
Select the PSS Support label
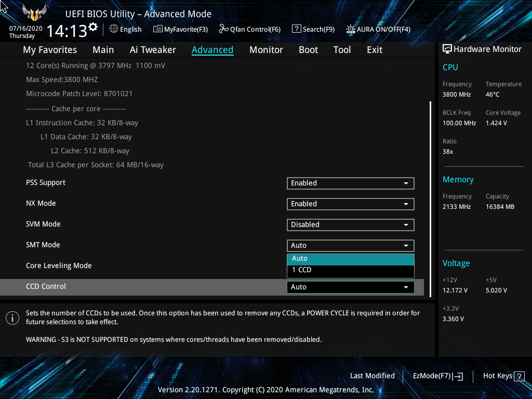pos(46,183)
